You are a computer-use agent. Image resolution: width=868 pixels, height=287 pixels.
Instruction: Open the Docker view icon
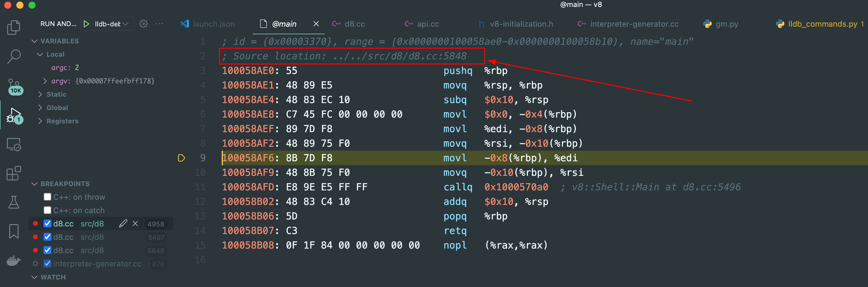pyautogui.click(x=14, y=261)
